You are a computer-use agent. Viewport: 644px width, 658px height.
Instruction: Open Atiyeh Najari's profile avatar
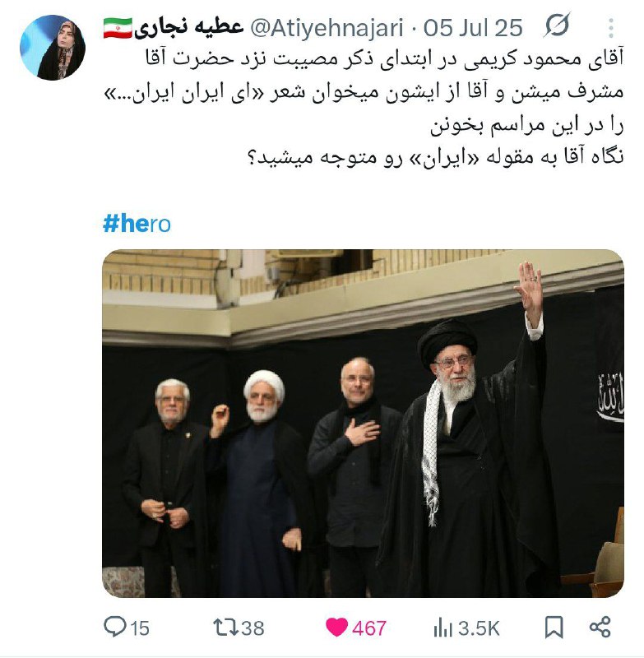coord(53,48)
